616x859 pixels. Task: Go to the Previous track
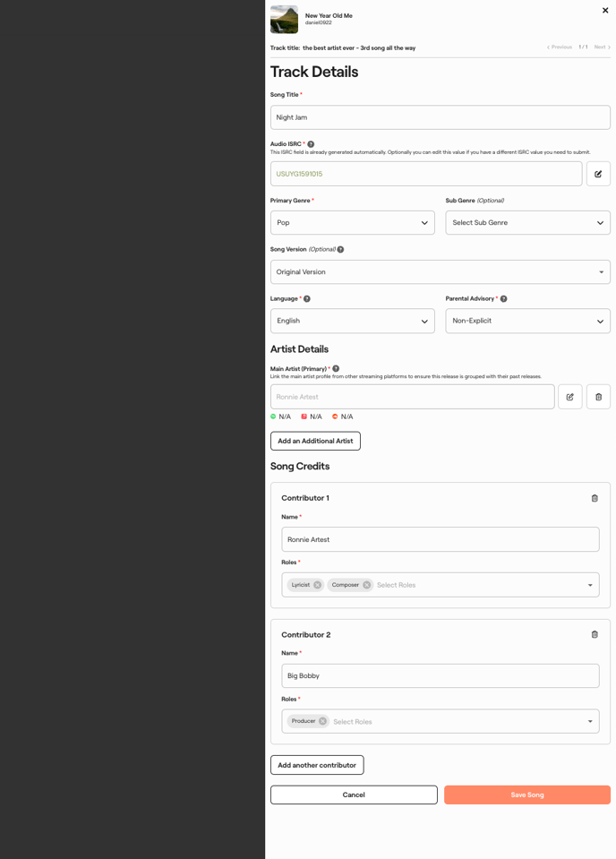point(560,47)
